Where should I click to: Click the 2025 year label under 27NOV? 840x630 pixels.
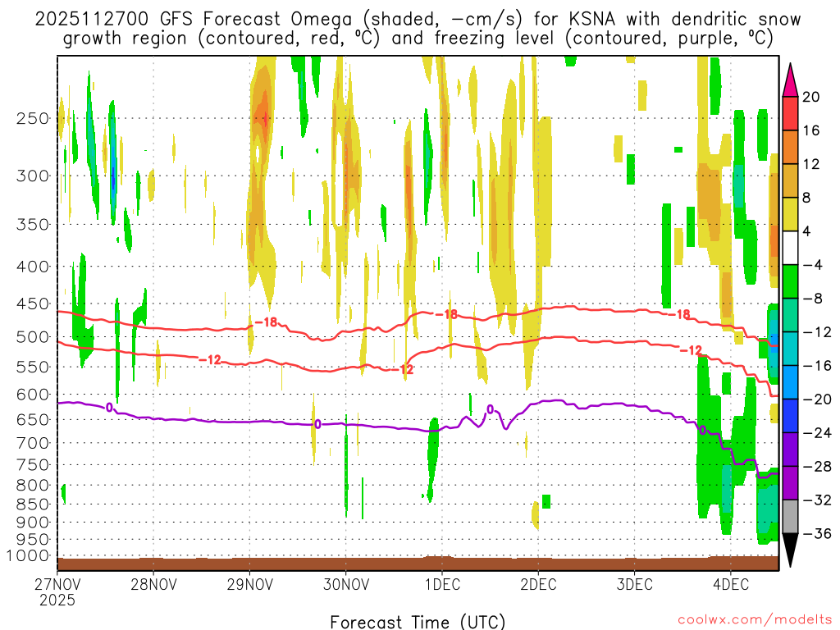[x=57, y=600]
